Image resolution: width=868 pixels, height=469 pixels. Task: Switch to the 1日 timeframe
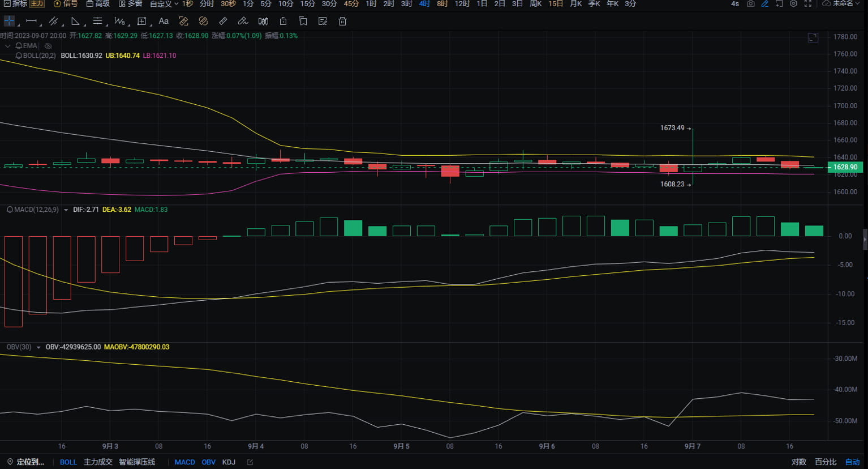[482, 4]
